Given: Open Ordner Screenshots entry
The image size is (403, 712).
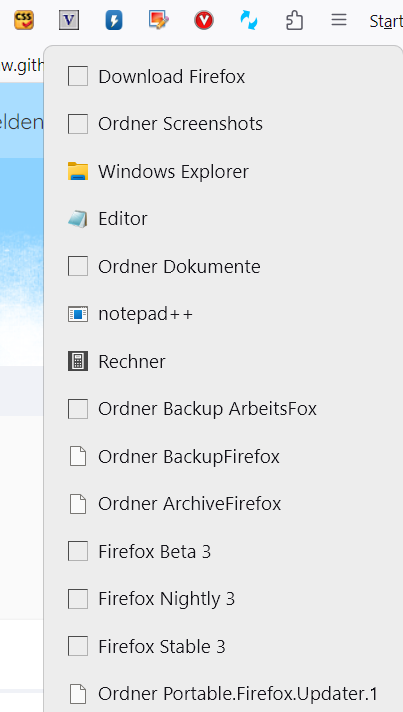Looking at the screenshot, I should tap(223, 124).
